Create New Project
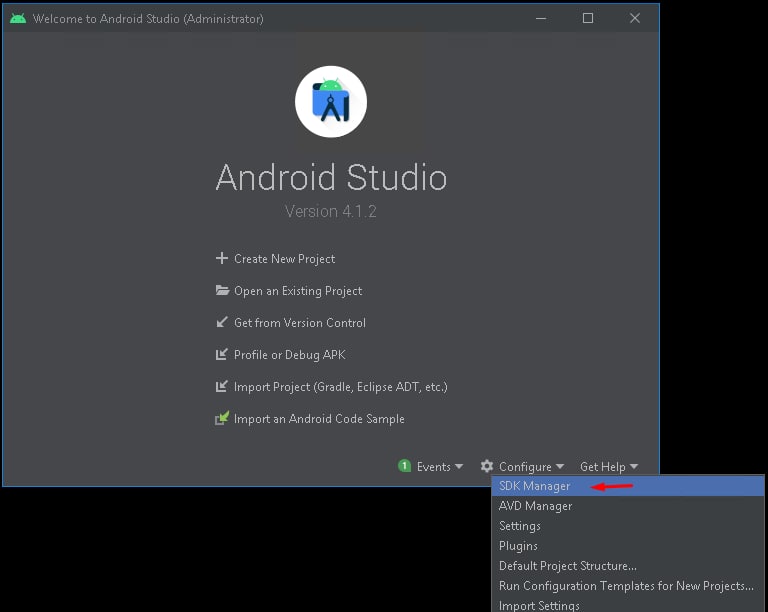The height and width of the screenshot is (612, 768). point(285,259)
